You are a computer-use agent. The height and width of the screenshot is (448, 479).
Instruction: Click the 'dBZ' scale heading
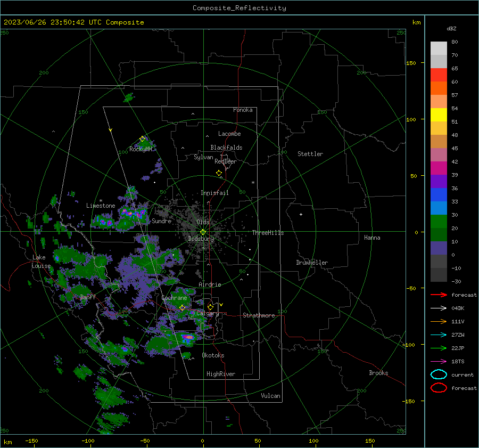pos(451,28)
